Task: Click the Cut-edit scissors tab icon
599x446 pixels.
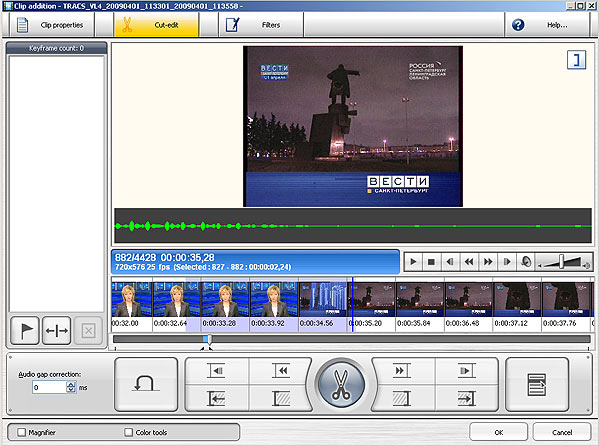Action: point(127,25)
